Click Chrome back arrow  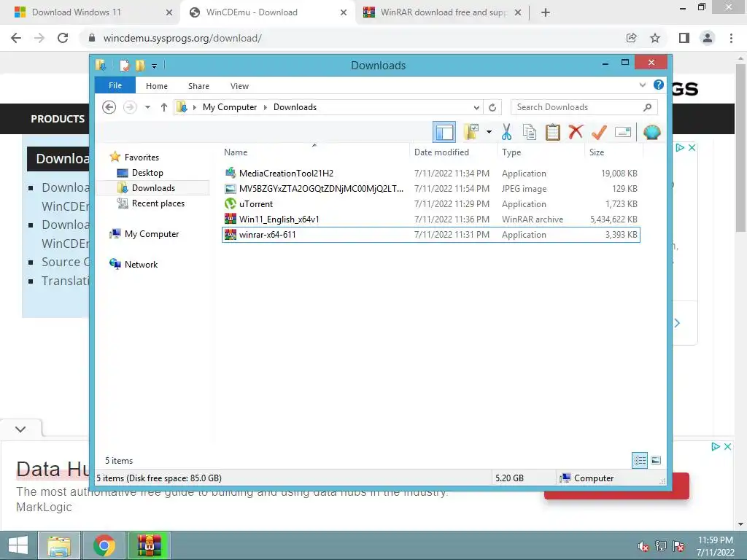(x=16, y=38)
